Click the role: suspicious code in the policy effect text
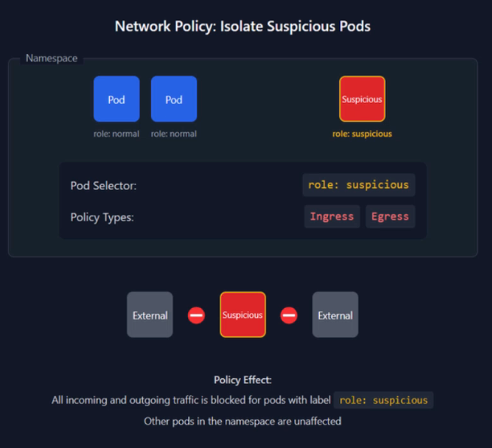This screenshot has height=448, width=492. pos(384,400)
